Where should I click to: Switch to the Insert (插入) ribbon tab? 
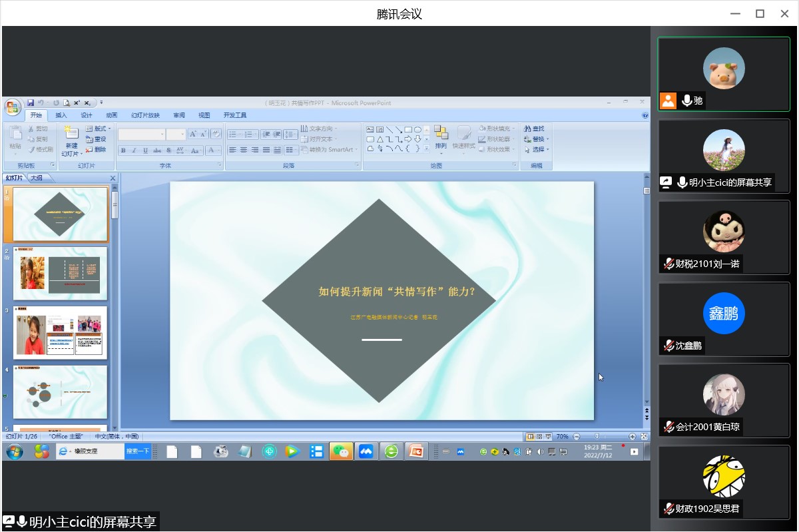pyautogui.click(x=61, y=115)
